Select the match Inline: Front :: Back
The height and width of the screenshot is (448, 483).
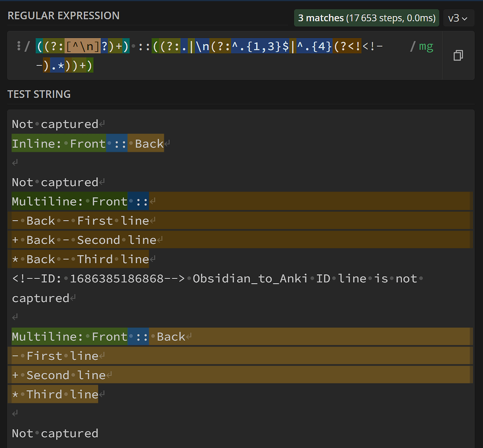pos(87,143)
